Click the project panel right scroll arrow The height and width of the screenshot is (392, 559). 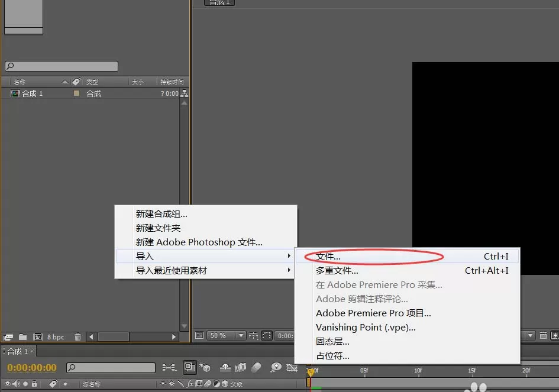174,337
